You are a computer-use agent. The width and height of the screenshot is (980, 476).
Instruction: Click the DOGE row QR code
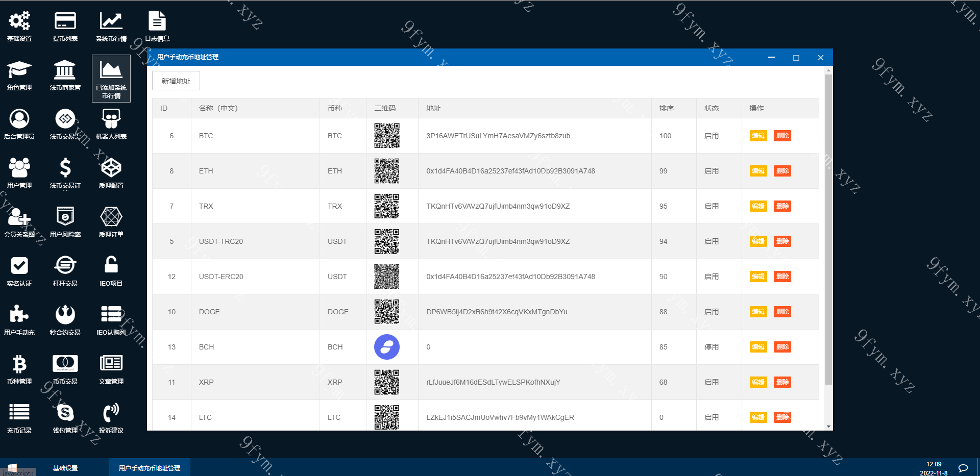pyautogui.click(x=387, y=312)
